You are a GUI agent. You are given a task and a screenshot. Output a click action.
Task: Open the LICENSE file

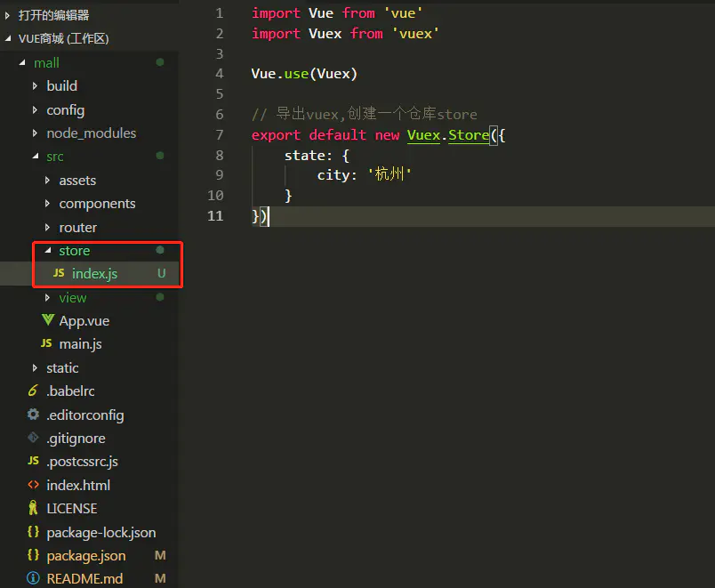pyautogui.click(x=72, y=508)
